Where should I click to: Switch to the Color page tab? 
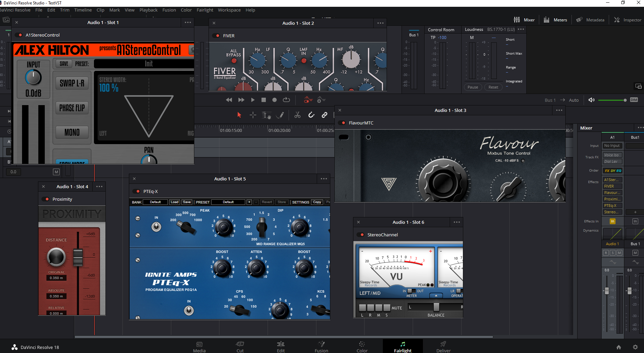coord(362,347)
